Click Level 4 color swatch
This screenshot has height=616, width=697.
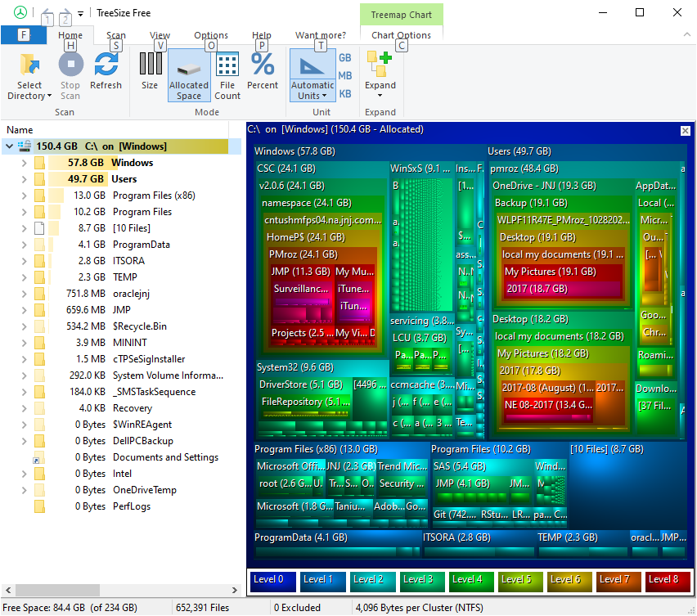[x=471, y=581]
